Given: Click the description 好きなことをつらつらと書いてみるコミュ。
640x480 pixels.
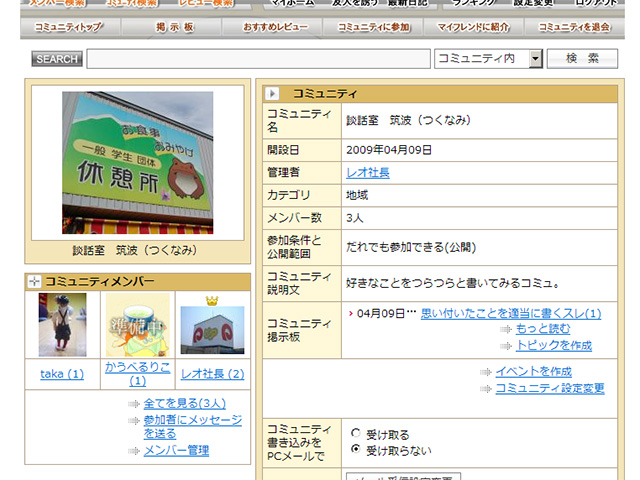Looking at the screenshot, I should click(x=453, y=283).
